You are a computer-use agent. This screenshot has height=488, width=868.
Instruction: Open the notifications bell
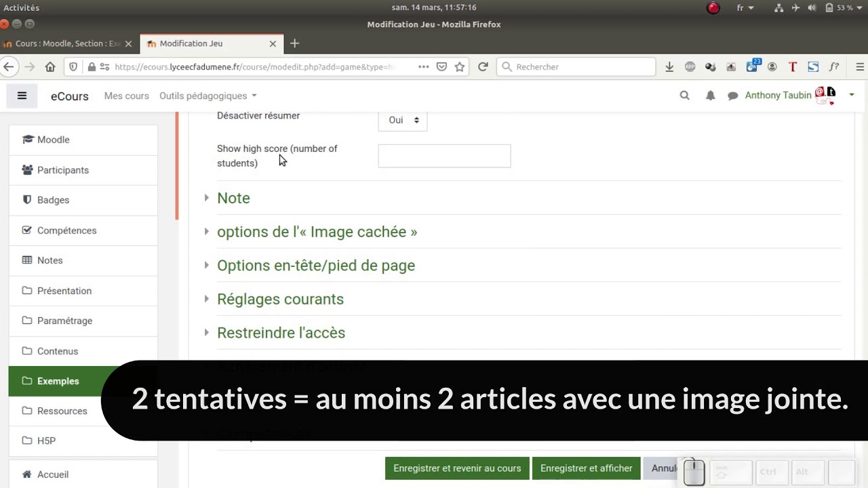click(x=710, y=96)
